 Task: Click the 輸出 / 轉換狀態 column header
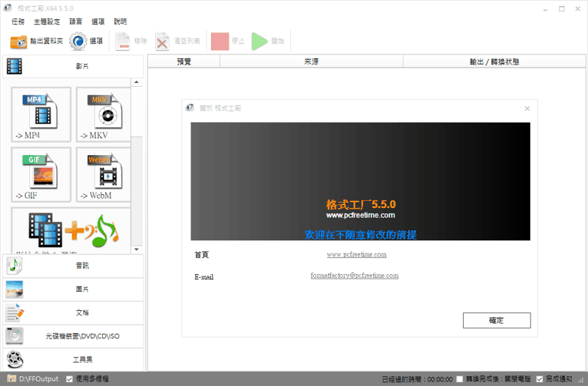494,62
